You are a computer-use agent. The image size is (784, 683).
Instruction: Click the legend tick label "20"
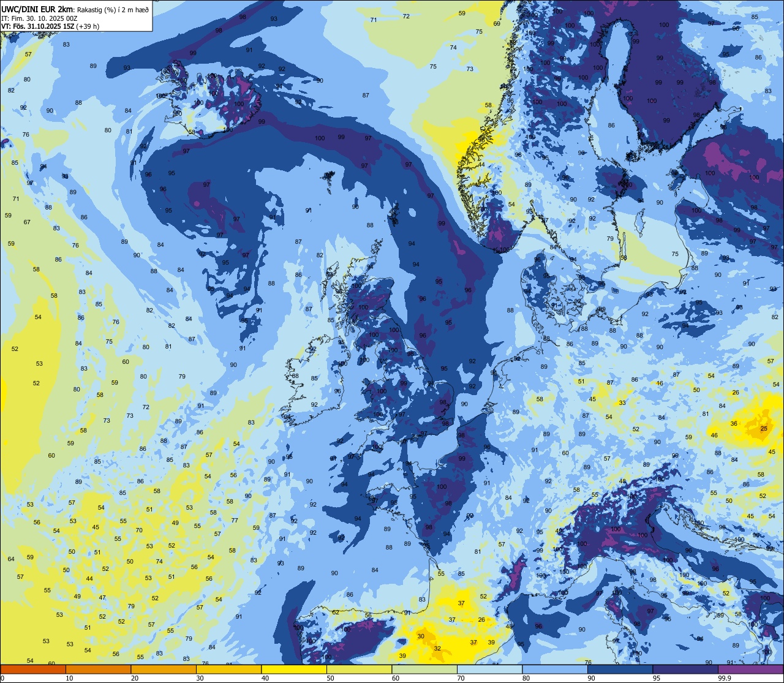(135, 678)
